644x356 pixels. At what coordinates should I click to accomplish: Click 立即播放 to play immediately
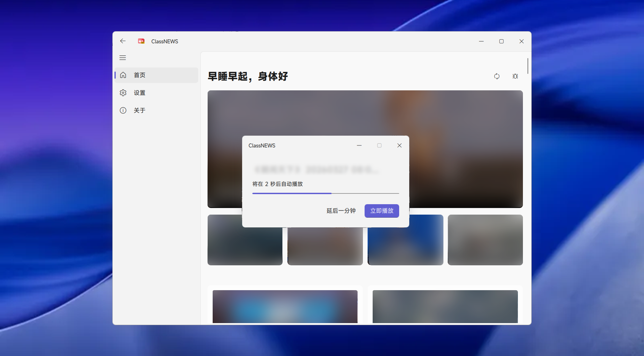point(381,211)
